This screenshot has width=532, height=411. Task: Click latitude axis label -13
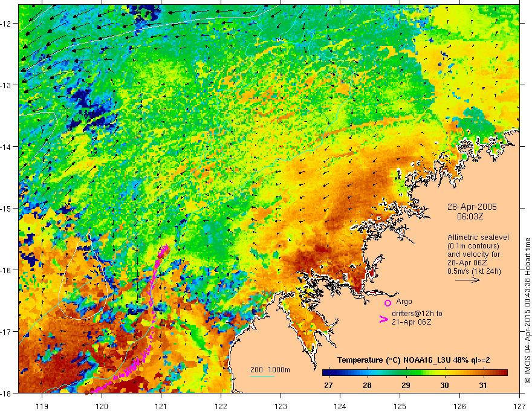[x=7, y=85]
